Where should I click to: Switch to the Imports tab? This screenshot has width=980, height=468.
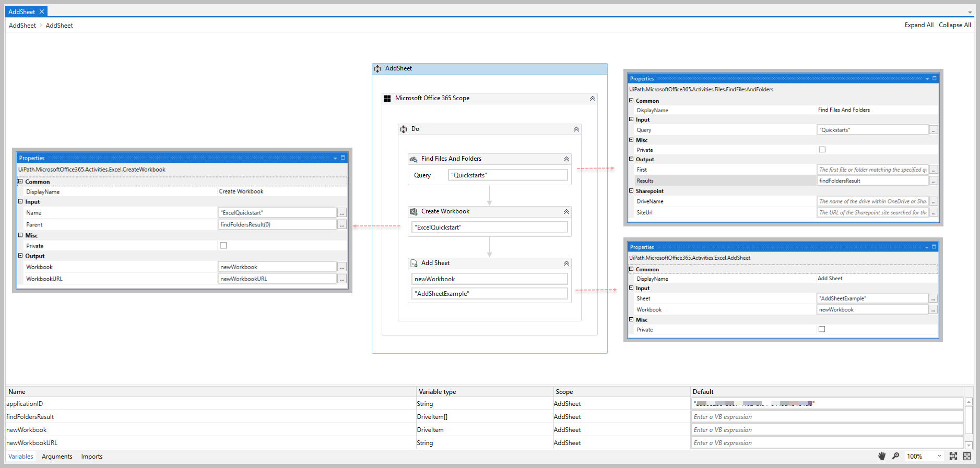(x=92, y=457)
